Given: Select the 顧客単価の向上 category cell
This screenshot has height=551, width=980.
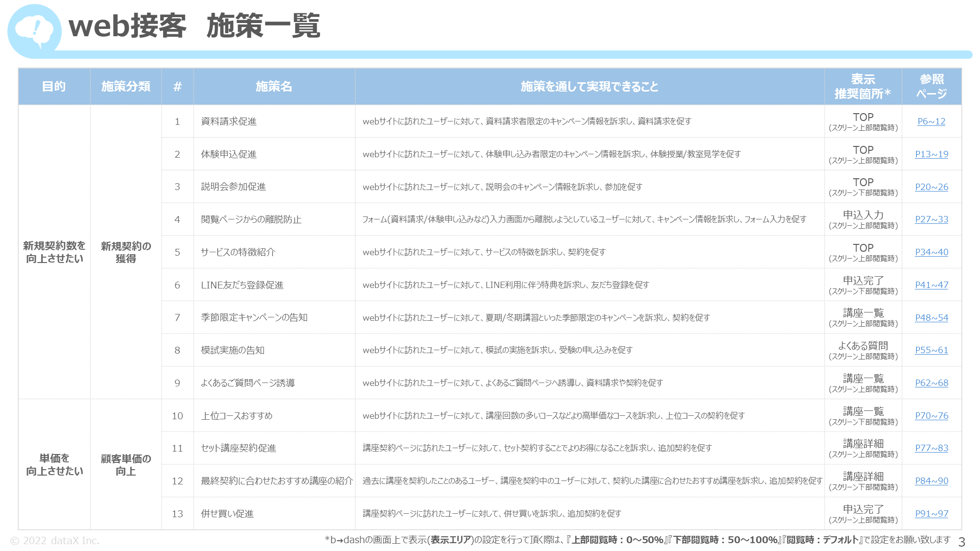Looking at the screenshot, I should pyautogui.click(x=126, y=465).
